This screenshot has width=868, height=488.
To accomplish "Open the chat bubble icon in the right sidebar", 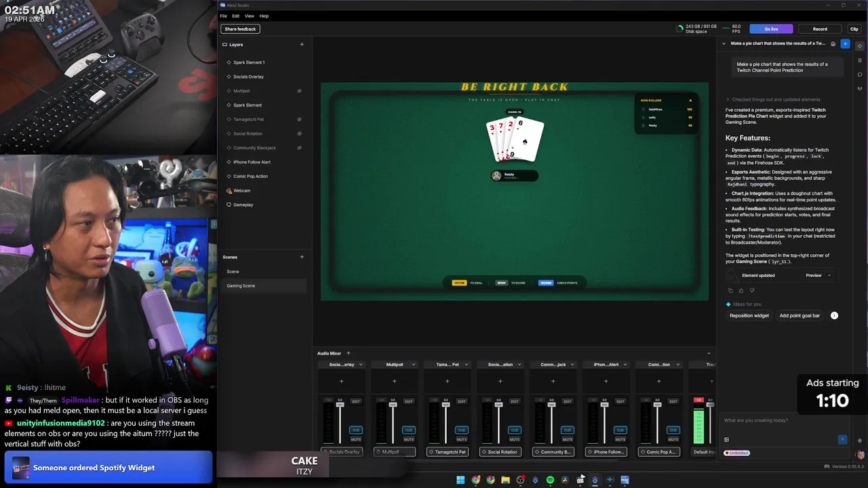I will tap(860, 75).
